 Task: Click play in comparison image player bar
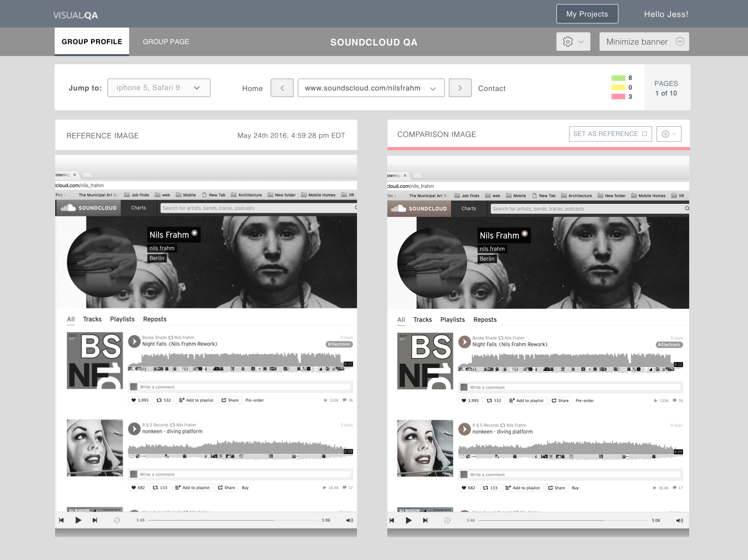(x=408, y=521)
